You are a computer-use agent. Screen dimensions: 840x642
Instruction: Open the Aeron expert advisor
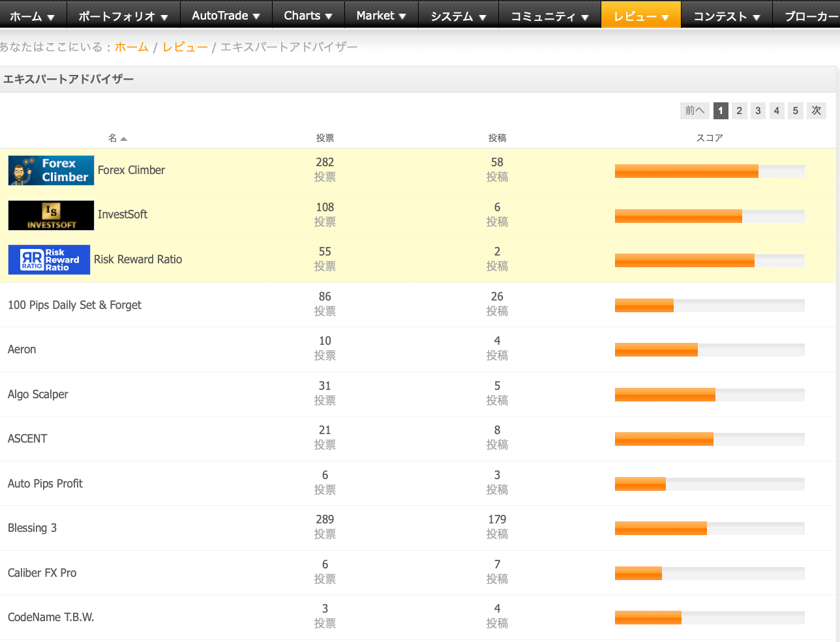(22, 349)
